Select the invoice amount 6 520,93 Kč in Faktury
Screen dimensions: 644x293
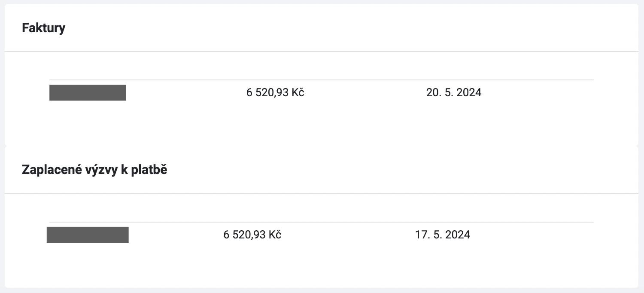(x=275, y=93)
